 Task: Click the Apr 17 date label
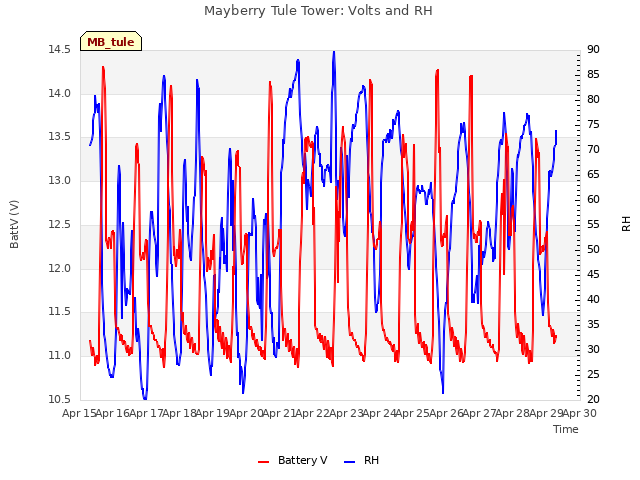[x=146, y=413]
